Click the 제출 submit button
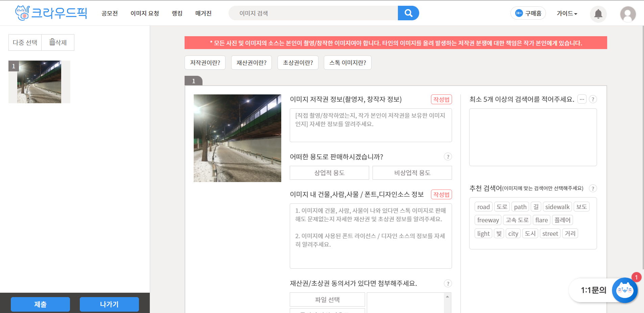Screen dimensions: 644x313 point(40,304)
